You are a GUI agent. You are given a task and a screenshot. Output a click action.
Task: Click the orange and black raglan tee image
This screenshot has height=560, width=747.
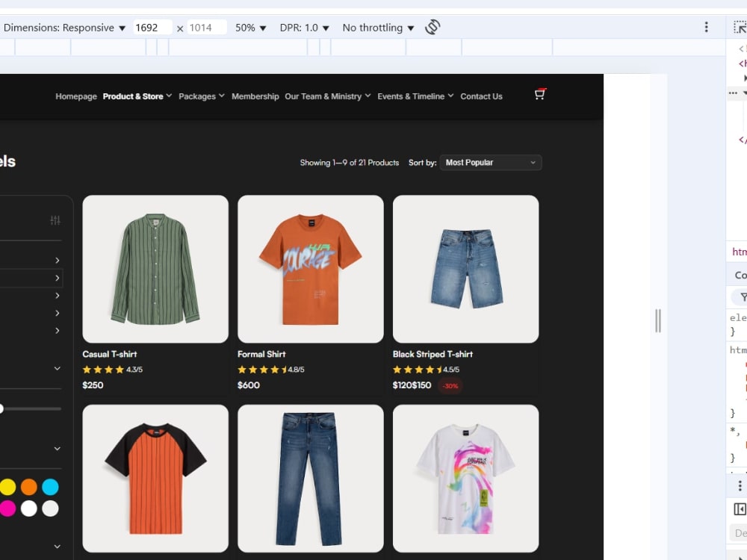(155, 479)
